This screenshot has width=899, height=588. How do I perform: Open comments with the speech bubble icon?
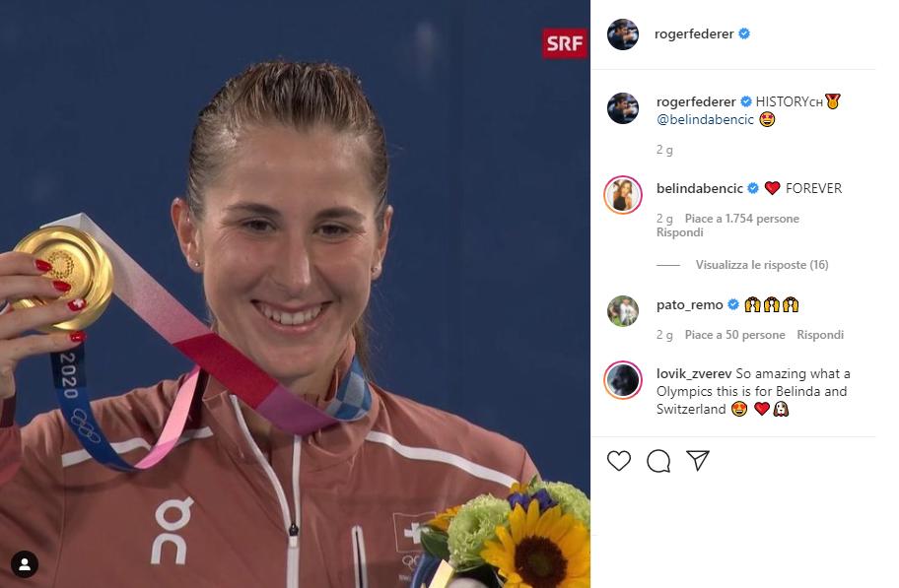[658, 461]
